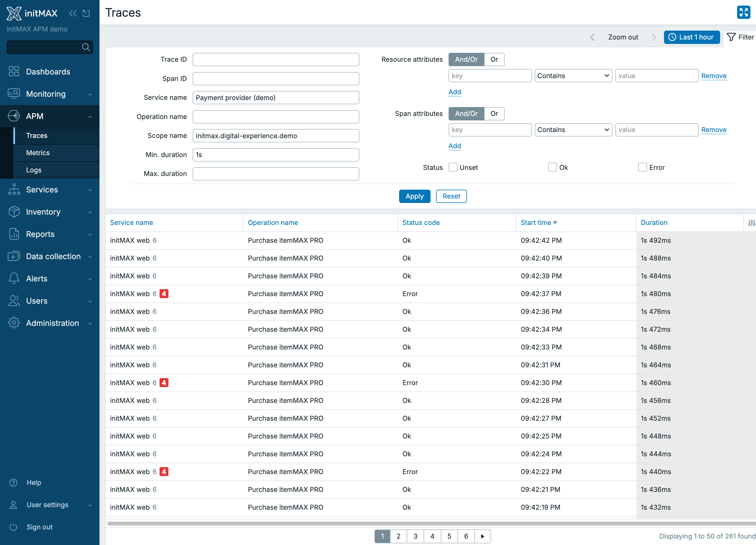The width and height of the screenshot is (756, 545).
Task: Open the Last 1 hour time selector
Action: point(692,37)
